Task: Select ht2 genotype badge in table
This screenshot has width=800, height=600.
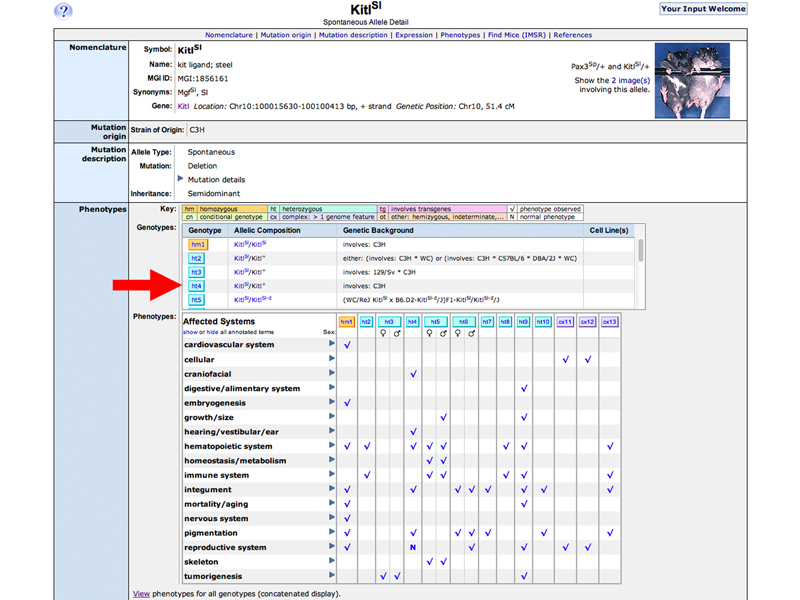Action: tap(196, 258)
